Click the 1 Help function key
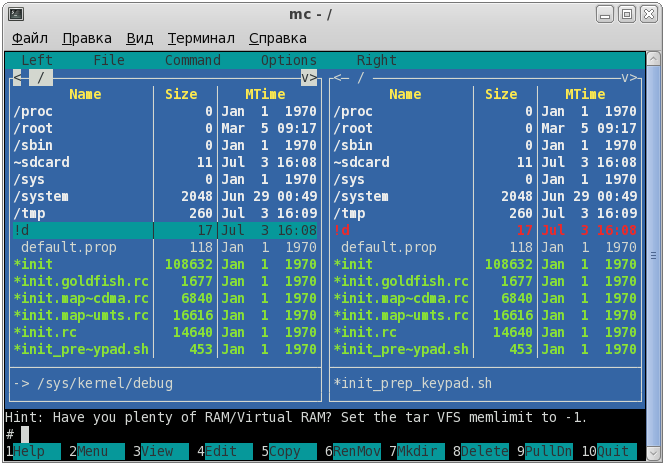 (x=33, y=451)
